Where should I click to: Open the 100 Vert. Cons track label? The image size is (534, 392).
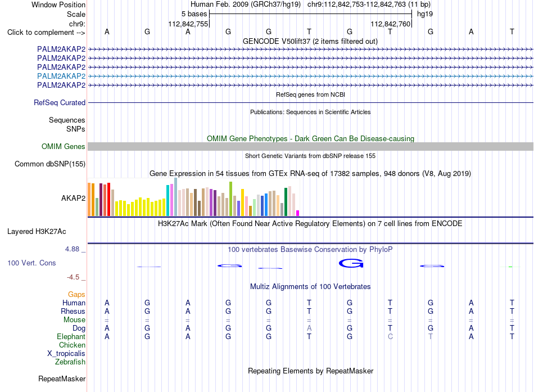coord(31,263)
